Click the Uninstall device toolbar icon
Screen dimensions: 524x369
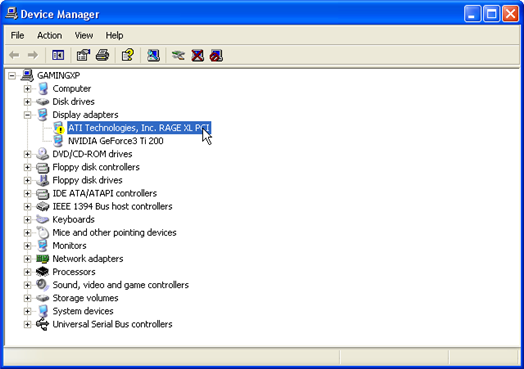click(x=198, y=55)
